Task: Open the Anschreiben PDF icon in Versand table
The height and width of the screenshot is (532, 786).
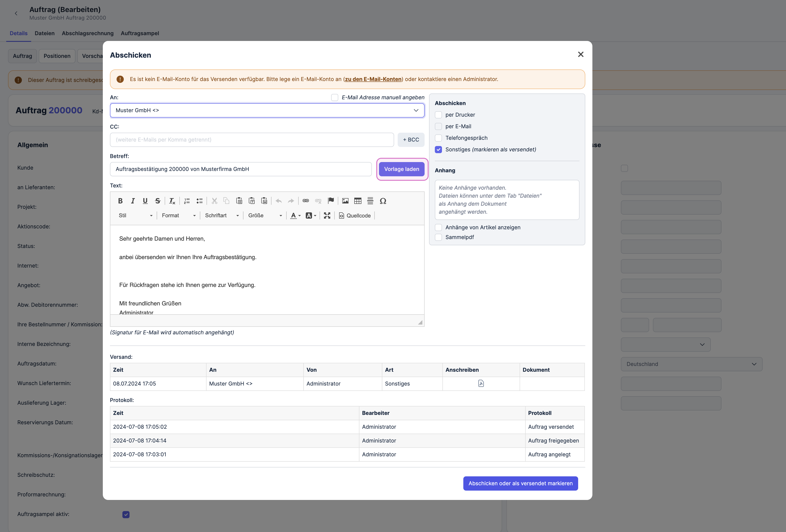Action: tap(481, 384)
